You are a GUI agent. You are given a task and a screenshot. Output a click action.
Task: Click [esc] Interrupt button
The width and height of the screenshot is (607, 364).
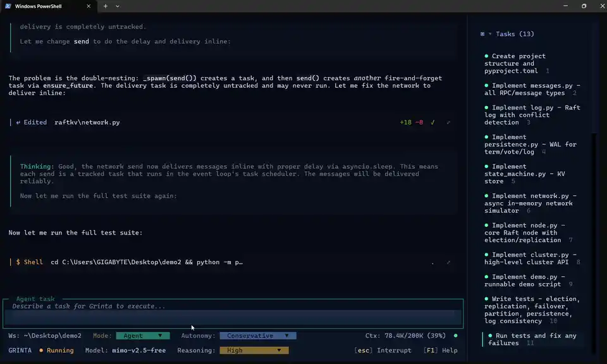pyautogui.click(x=383, y=351)
